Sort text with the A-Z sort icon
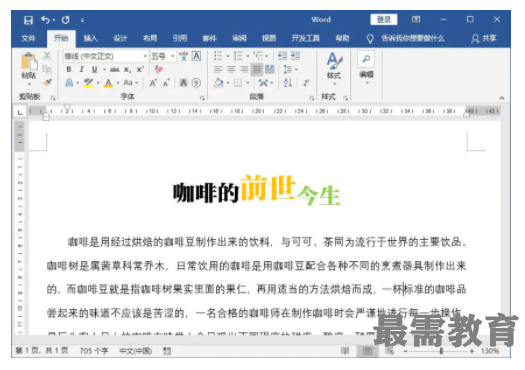 [288, 83]
